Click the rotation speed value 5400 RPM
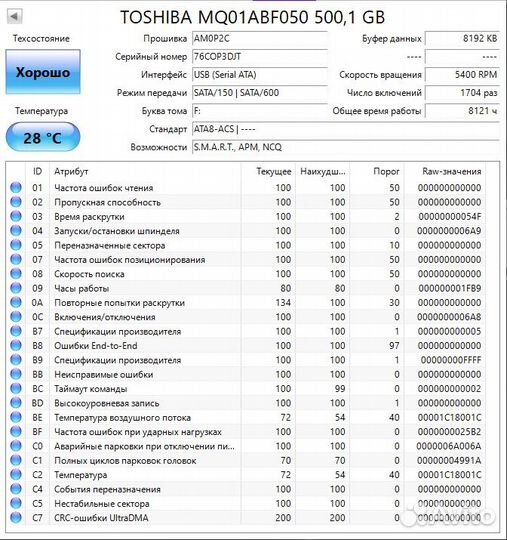507x540 pixels. click(462, 74)
